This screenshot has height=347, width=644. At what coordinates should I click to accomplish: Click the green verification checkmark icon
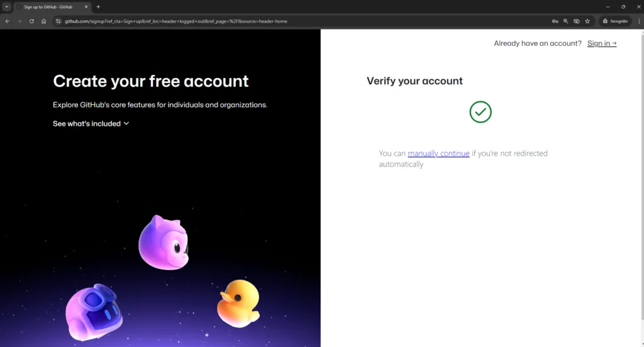coord(480,112)
